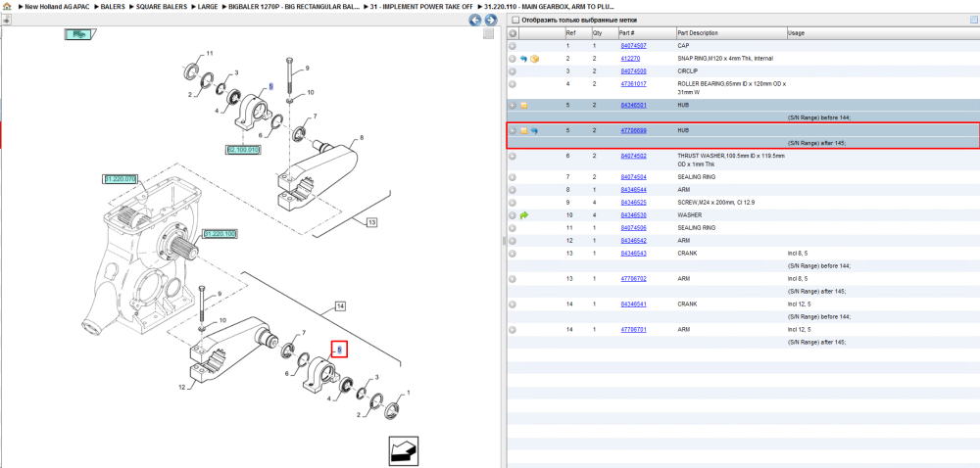Sort by the Ref column header
Screen dimensions: 980x468
pos(577,33)
